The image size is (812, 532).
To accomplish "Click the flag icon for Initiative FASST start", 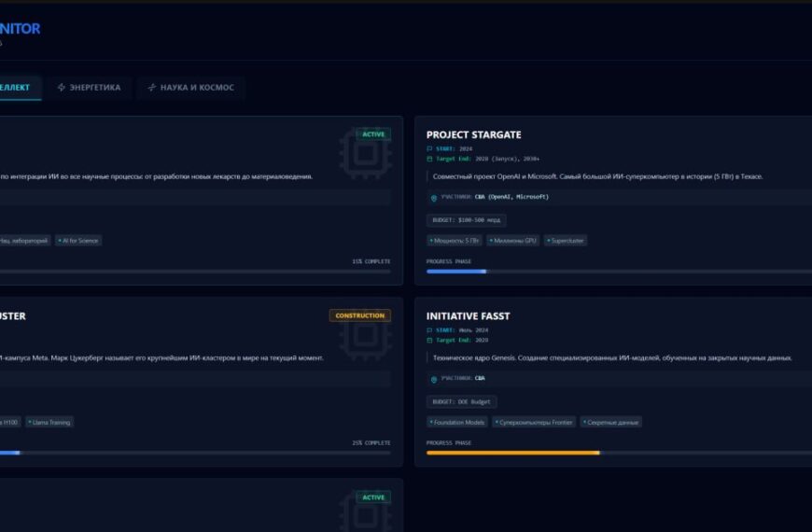I will tap(429, 329).
